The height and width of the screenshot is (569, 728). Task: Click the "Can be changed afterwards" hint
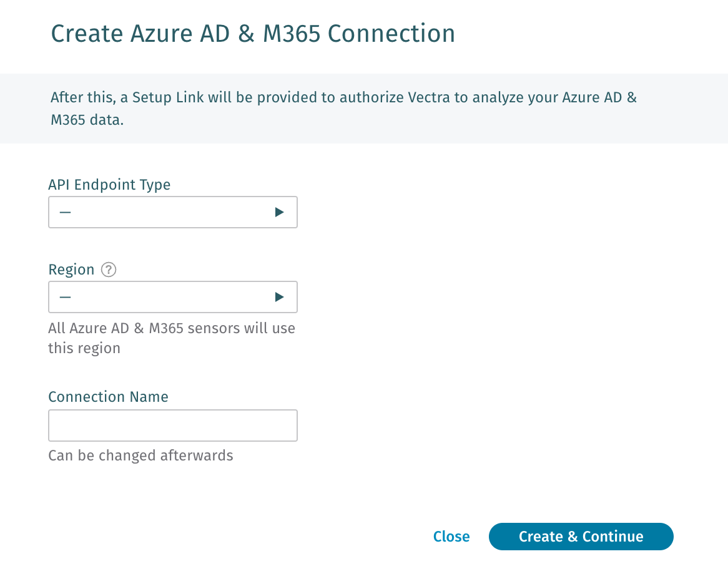[140, 455]
